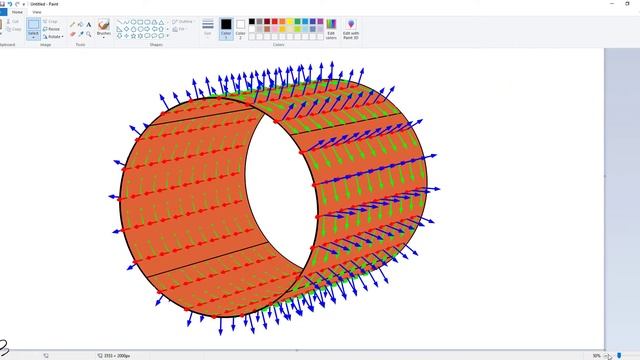Choose the Right arrow shape
The height and width of the screenshot is (360, 640).
(147, 29)
